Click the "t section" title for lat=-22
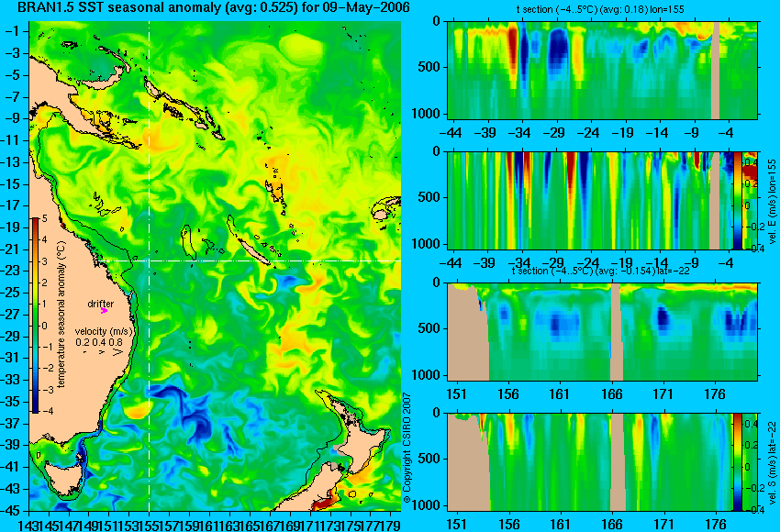Image resolution: width=780 pixels, height=532 pixels. click(601, 271)
